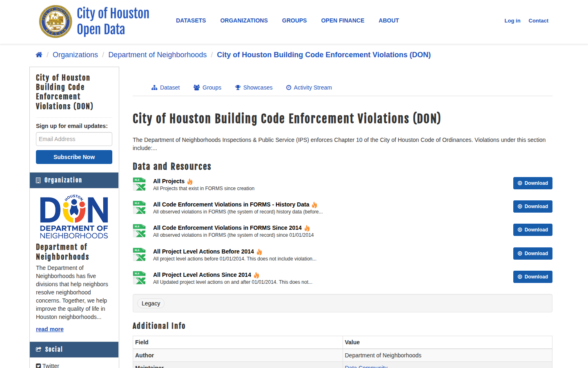Viewport: 588px width, 368px height.
Task: Click the City of Houston seal logo
Action: click(56, 21)
